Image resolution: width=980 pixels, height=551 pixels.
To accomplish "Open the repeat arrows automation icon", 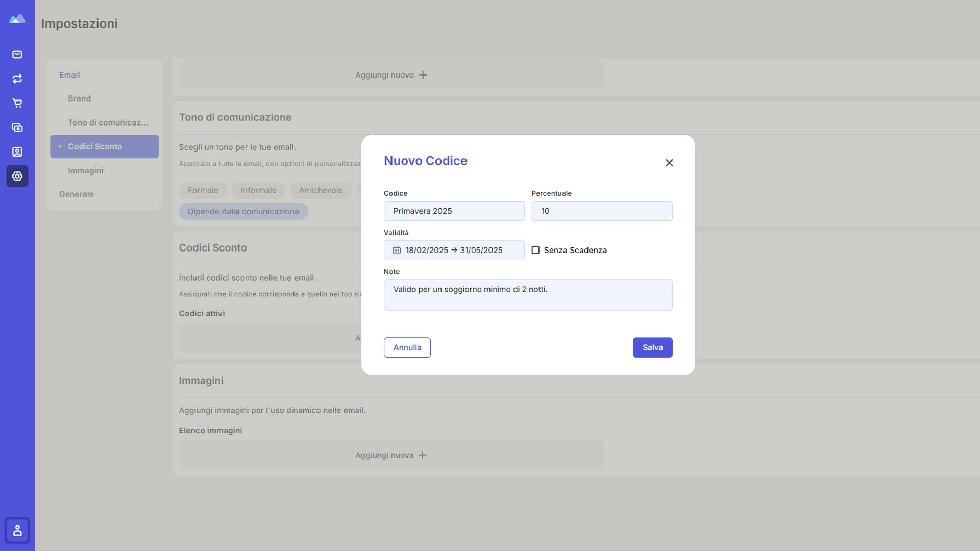I will pyautogui.click(x=17, y=79).
